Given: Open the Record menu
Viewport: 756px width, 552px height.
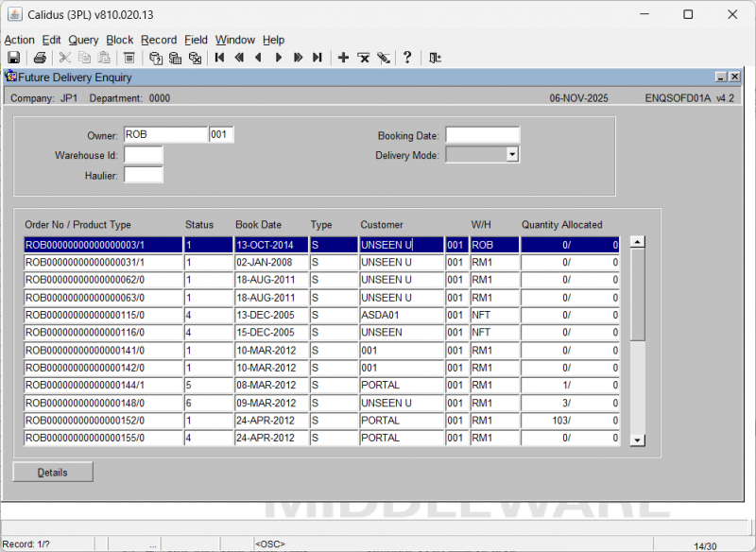Looking at the screenshot, I should point(159,40).
